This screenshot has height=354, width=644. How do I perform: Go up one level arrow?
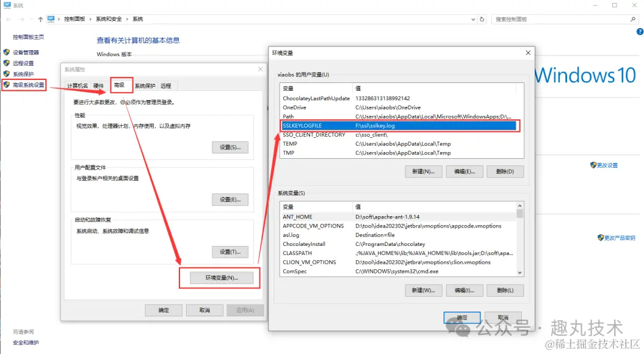tap(41, 19)
